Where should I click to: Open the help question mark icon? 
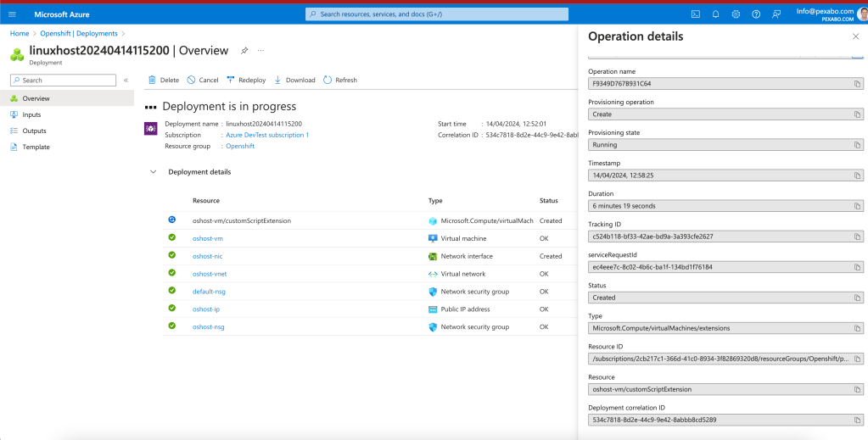(756, 14)
